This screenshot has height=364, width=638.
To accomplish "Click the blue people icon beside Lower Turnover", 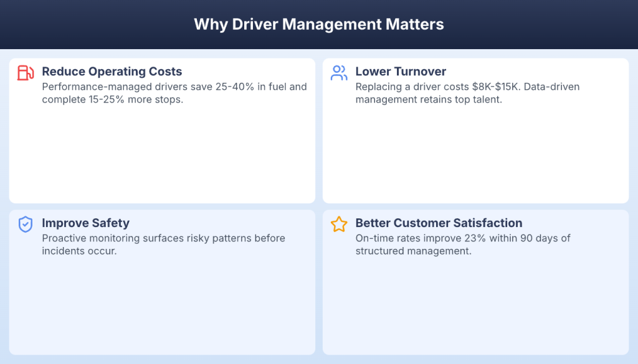I will tap(339, 73).
